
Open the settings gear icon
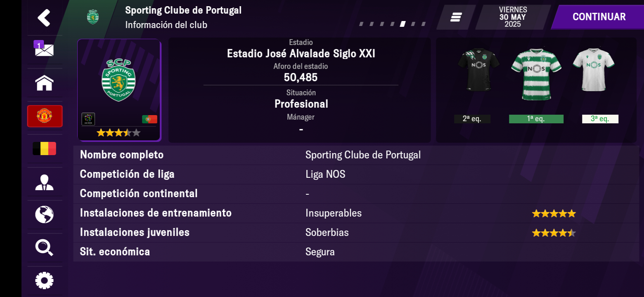(x=44, y=280)
